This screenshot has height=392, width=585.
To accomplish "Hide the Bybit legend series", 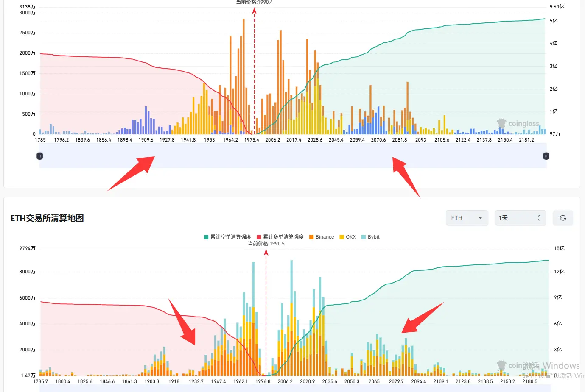I will coord(370,237).
